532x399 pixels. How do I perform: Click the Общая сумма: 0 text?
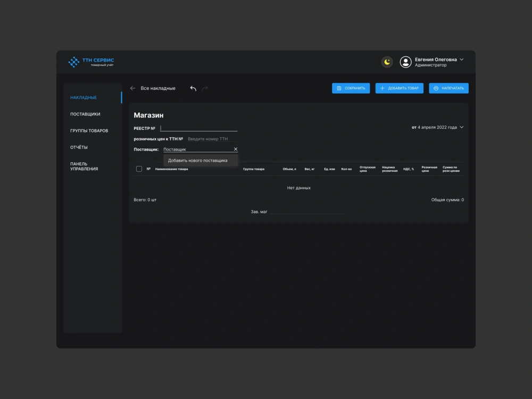click(x=447, y=200)
